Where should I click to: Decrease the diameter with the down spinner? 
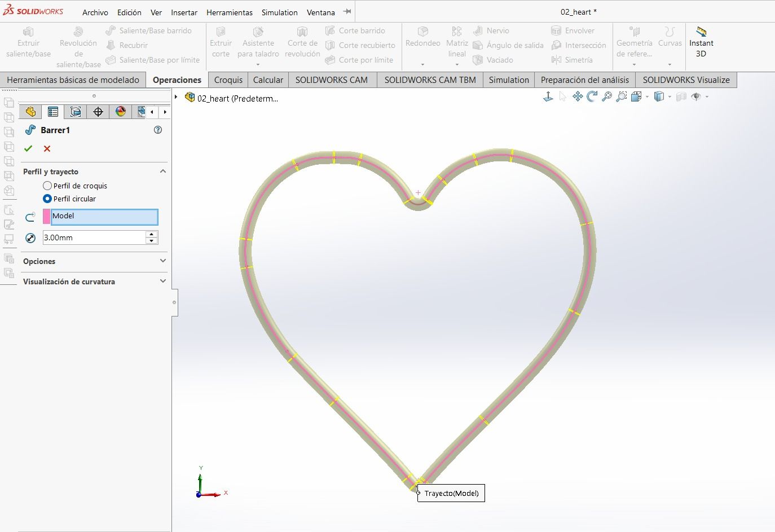pyautogui.click(x=151, y=241)
